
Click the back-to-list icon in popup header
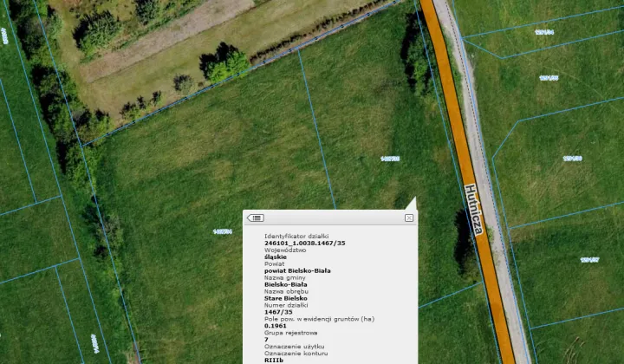[256, 218]
